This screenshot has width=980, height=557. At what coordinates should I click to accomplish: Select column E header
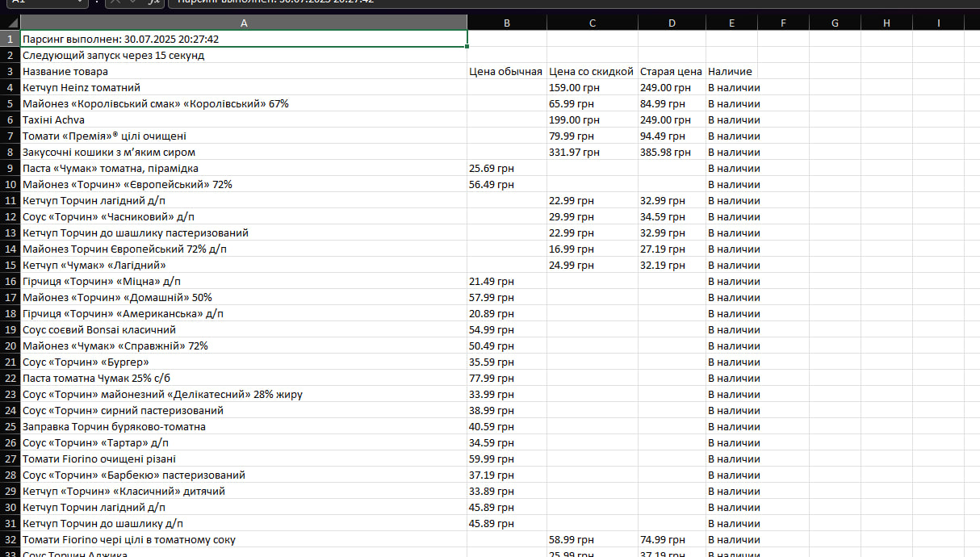[x=731, y=23]
